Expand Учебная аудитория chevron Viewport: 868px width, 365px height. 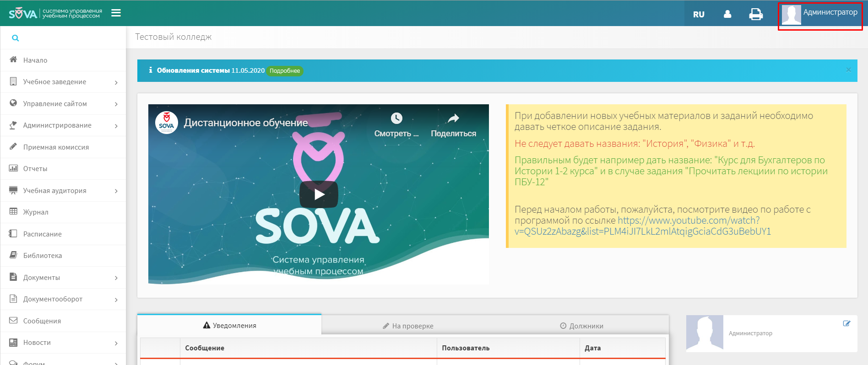pos(116,191)
